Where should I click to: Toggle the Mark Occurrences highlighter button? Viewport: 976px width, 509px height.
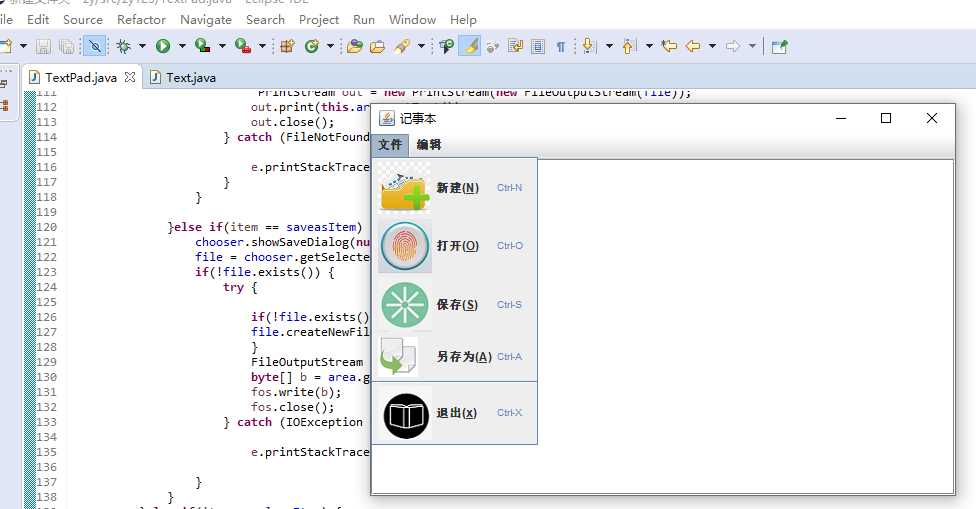tap(469, 46)
